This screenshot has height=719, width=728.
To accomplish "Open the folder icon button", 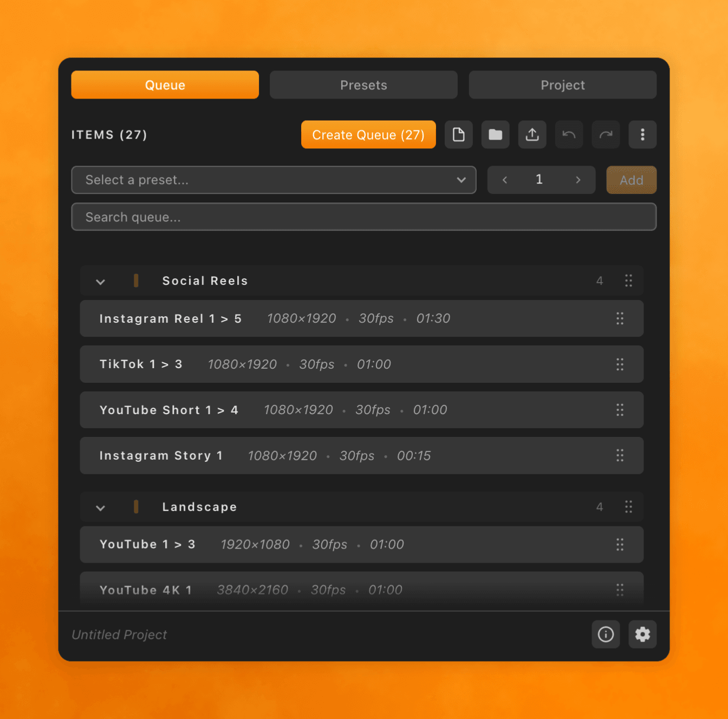I will (x=496, y=134).
